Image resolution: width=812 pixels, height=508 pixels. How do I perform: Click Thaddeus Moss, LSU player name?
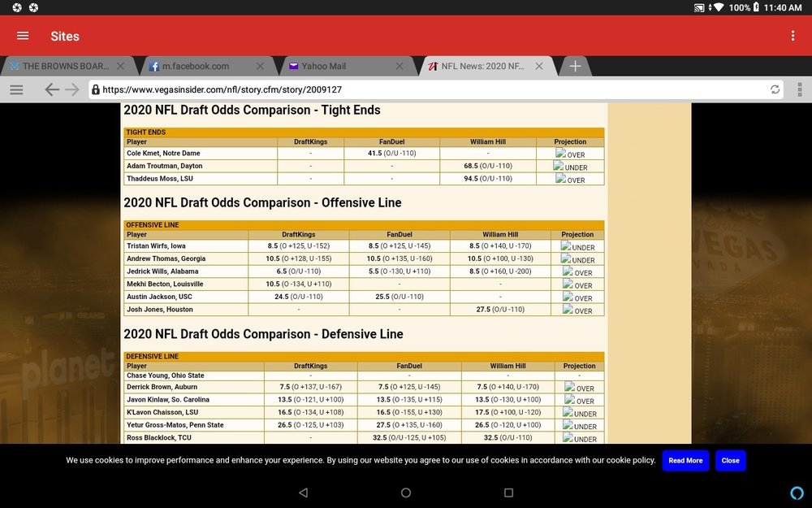point(159,178)
